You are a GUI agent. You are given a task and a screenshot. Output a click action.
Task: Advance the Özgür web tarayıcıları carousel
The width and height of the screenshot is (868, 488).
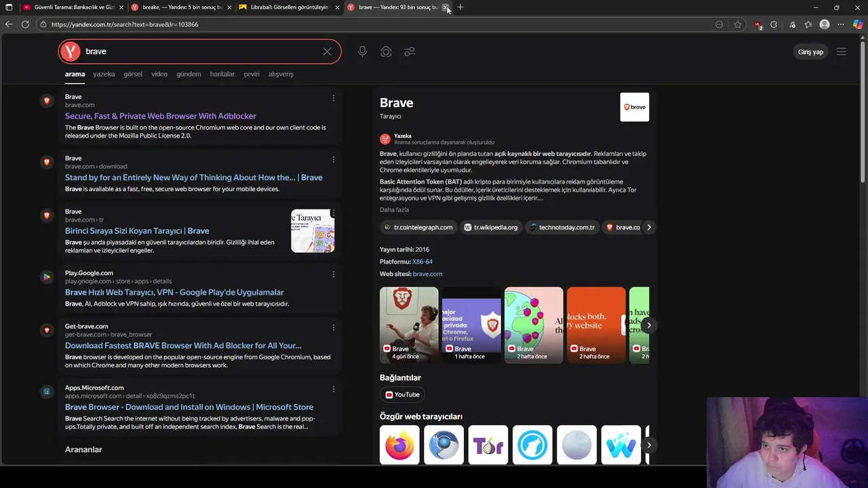tap(649, 445)
